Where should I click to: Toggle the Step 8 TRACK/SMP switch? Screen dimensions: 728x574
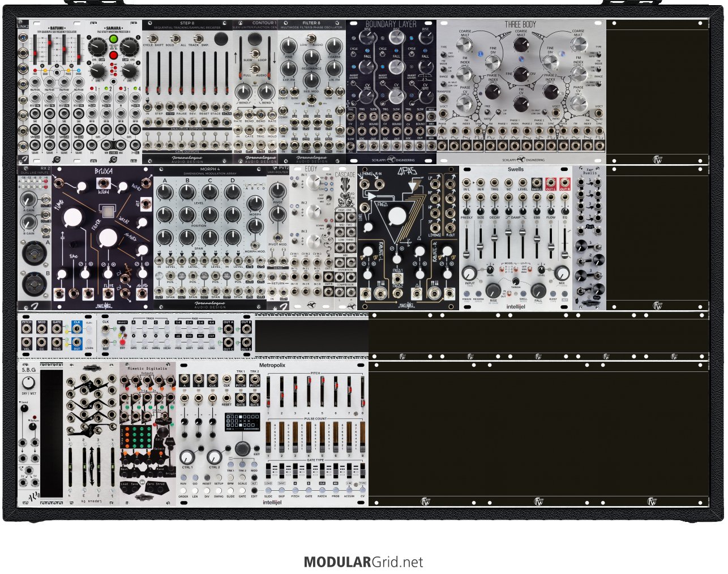[198, 38]
